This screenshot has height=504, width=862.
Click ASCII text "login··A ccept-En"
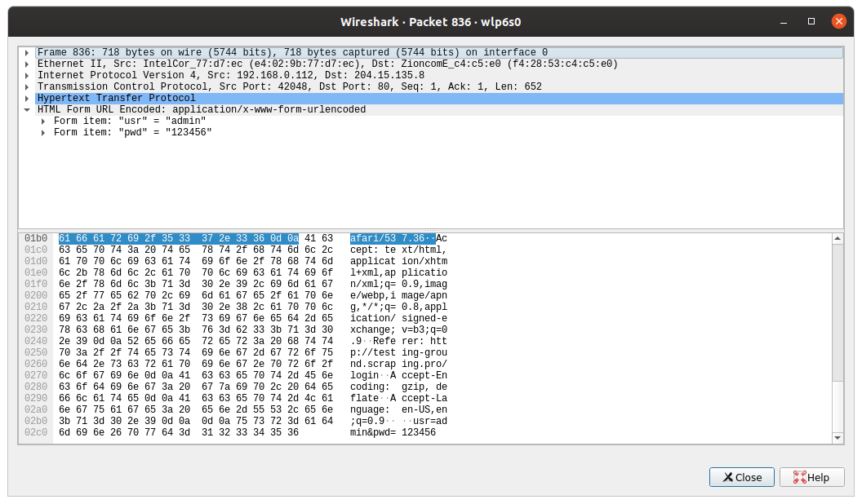click(398, 375)
